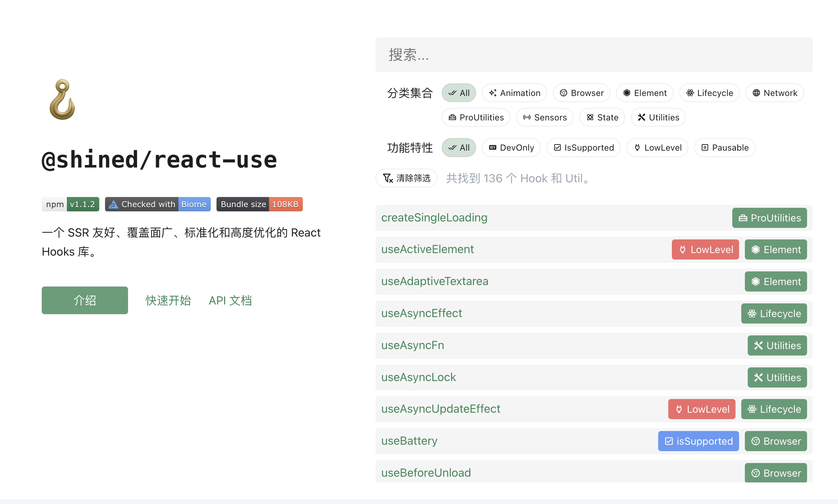Click the Bundle size 108KB badge
The height and width of the screenshot is (504, 838).
click(x=260, y=204)
